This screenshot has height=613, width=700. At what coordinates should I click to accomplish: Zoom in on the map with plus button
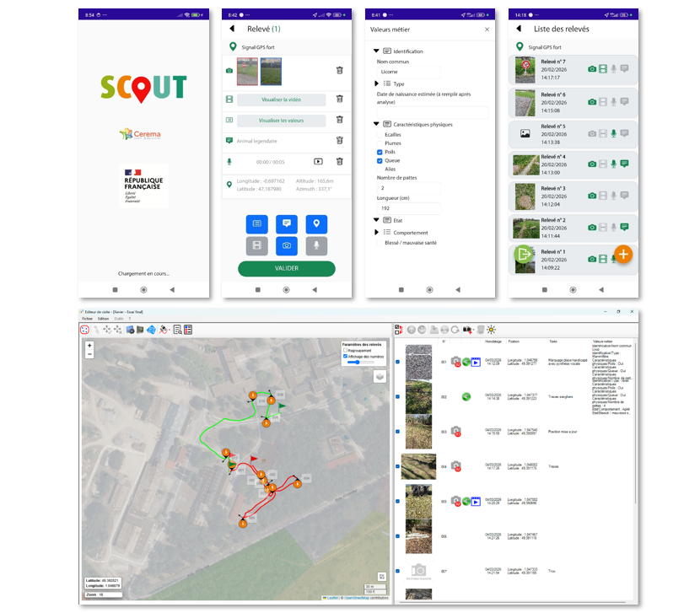point(89,345)
